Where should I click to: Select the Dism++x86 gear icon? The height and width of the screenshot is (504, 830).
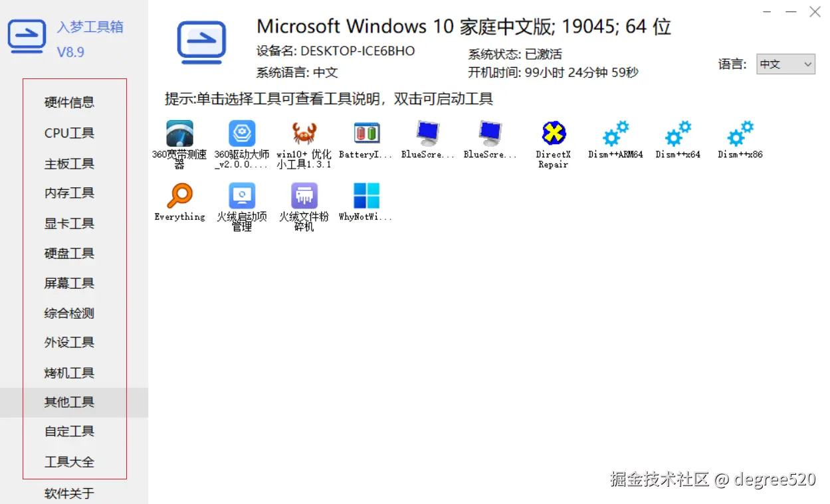(x=740, y=133)
